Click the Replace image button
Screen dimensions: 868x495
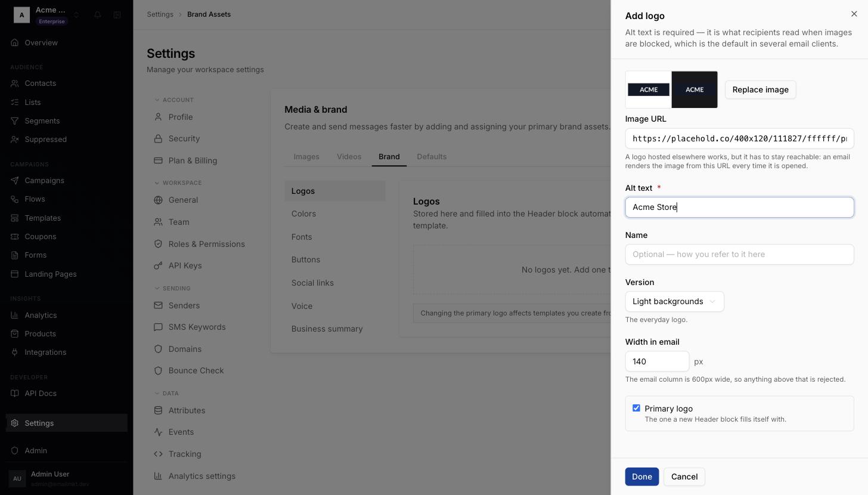(x=760, y=90)
